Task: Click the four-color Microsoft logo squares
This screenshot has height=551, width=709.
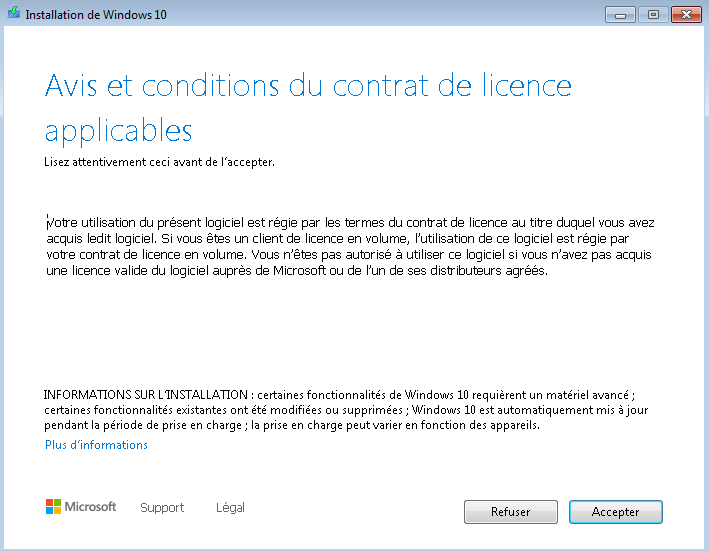Action: pyautogui.click(x=53, y=507)
